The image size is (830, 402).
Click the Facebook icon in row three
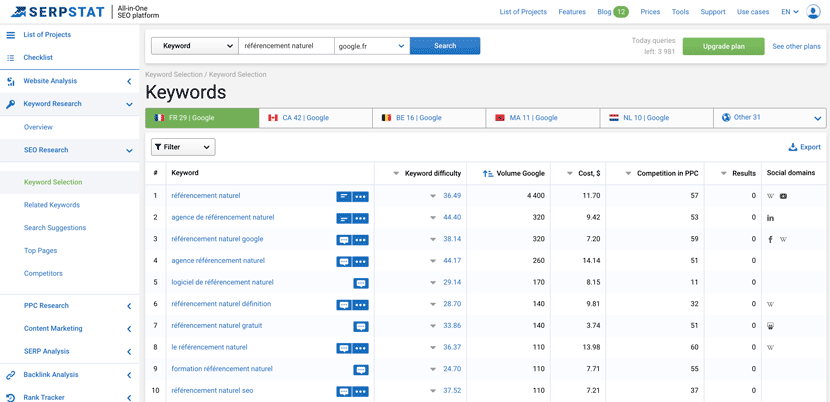pos(770,240)
